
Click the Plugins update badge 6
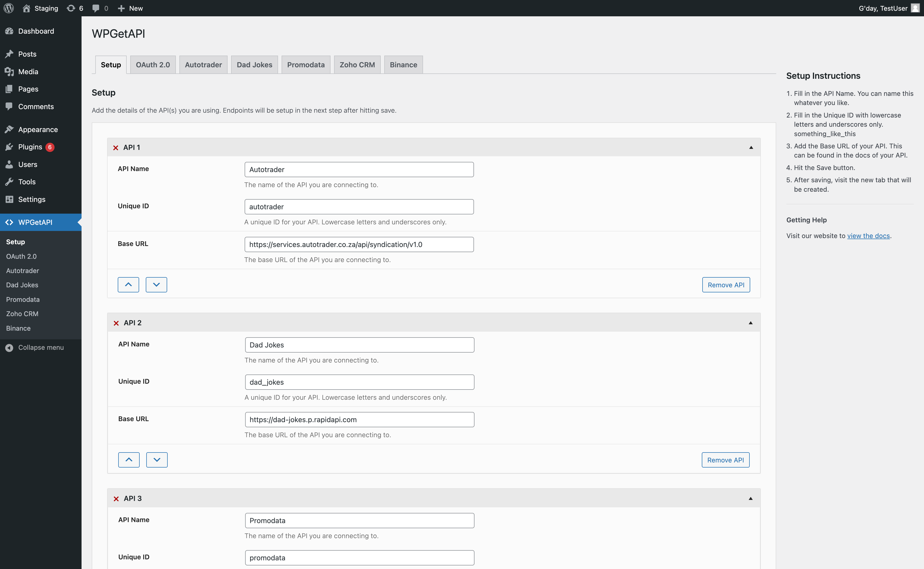point(50,147)
